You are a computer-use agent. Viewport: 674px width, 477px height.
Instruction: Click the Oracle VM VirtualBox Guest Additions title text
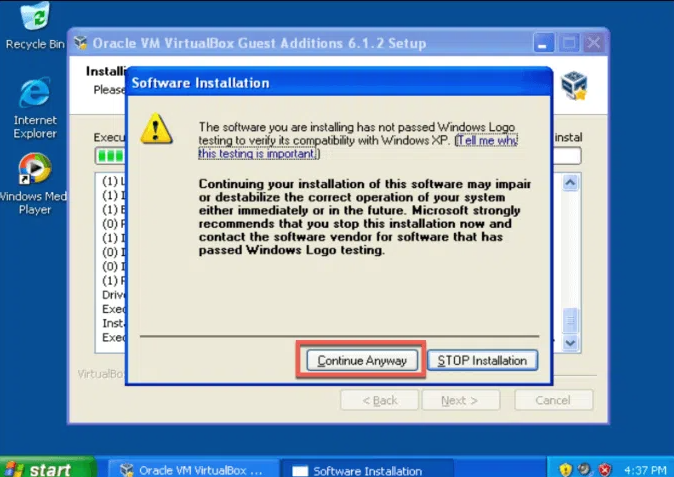click(259, 43)
